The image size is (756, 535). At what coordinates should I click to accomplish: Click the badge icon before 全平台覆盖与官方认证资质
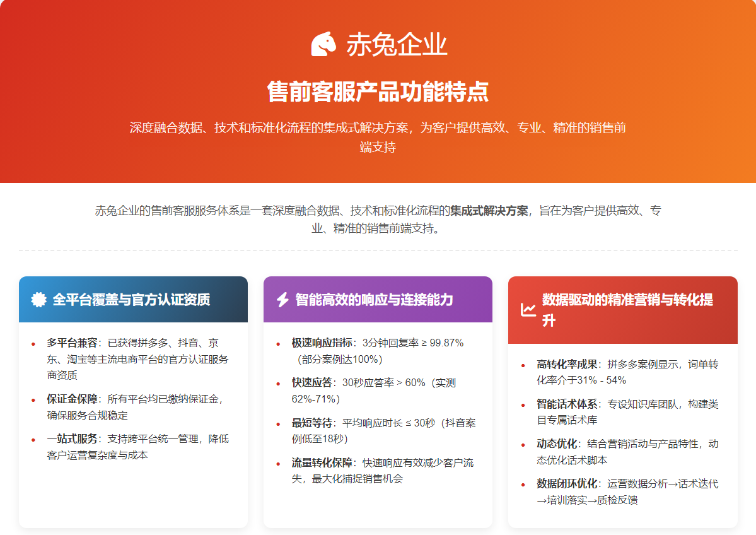pos(39,300)
